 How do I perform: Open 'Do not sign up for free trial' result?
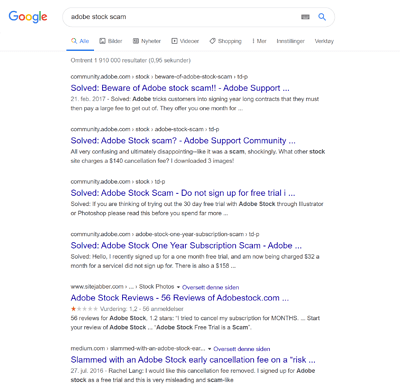click(183, 193)
